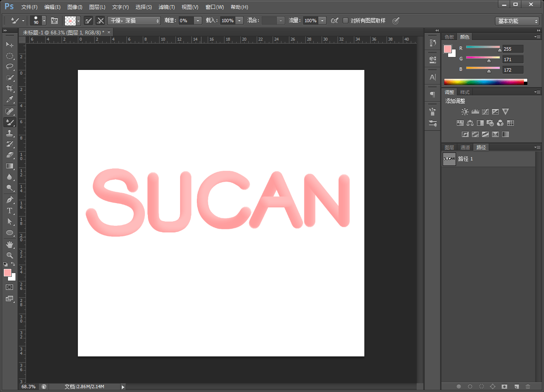
Task: Switch to the 图层 tab
Action: click(449, 147)
